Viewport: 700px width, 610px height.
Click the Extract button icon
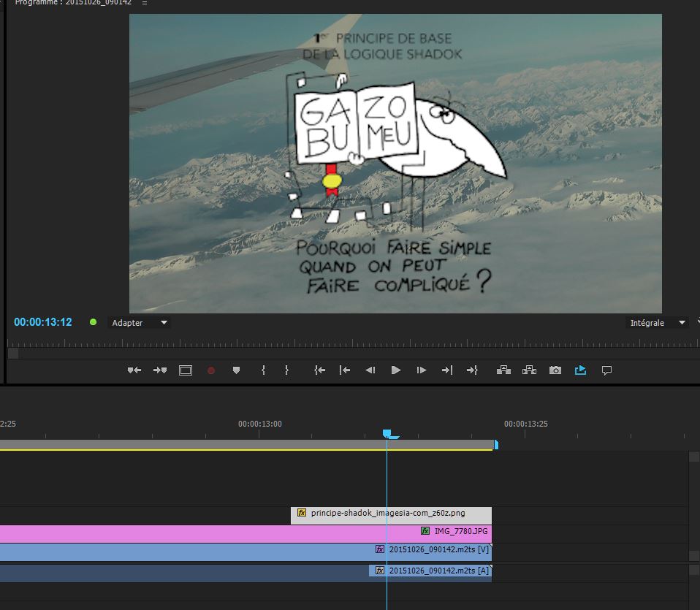[529, 370]
